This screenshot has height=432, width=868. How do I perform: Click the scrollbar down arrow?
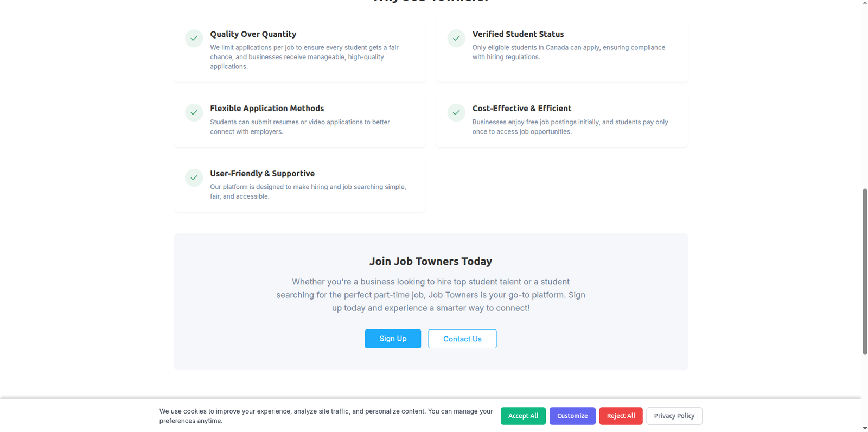pyautogui.click(x=865, y=428)
